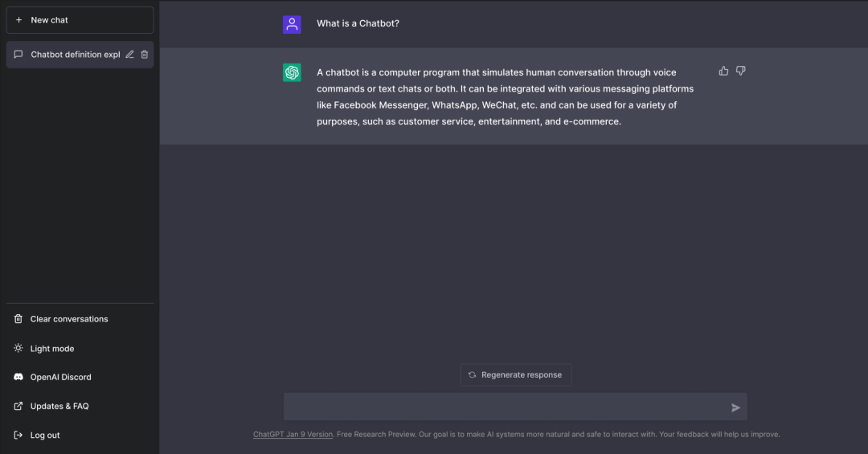Send the message with the paper plane icon

735,407
